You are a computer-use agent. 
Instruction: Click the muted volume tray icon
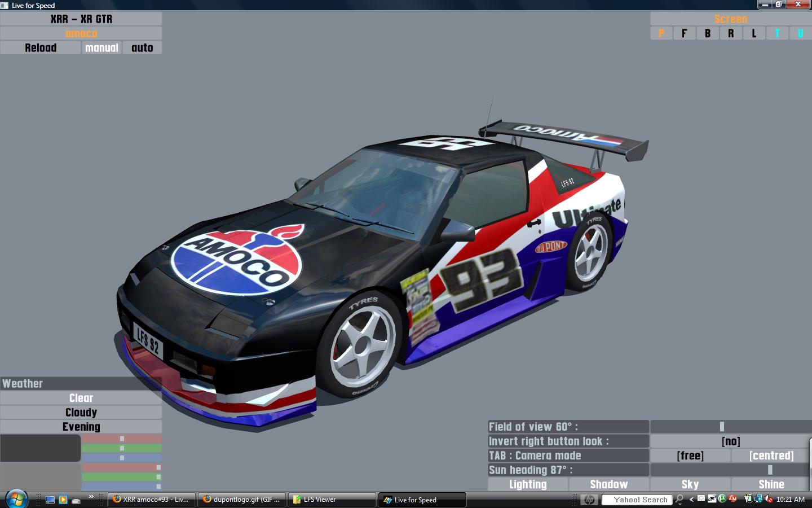pyautogui.click(x=769, y=499)
